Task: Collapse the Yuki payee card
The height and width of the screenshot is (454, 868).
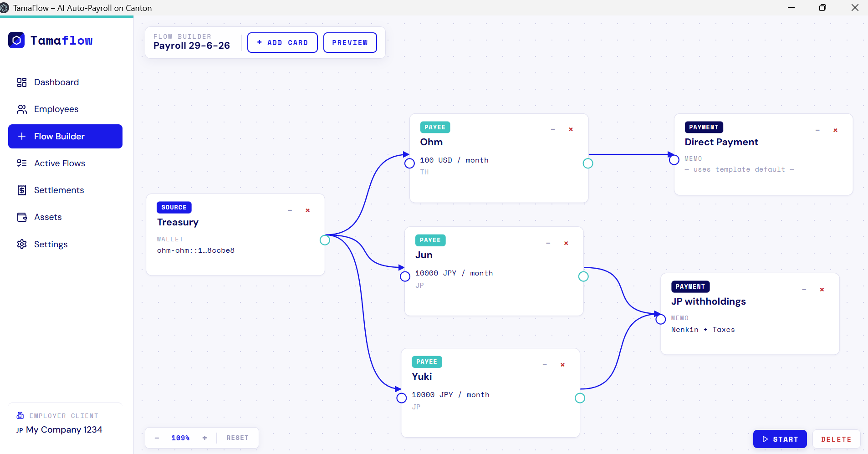Action: point(545,365)
